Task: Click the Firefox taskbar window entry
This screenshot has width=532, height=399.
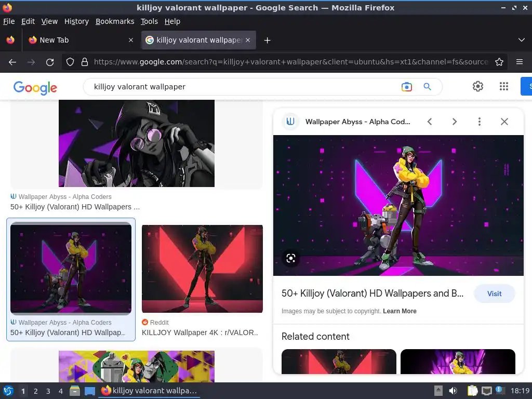Action: pos(149,391)
